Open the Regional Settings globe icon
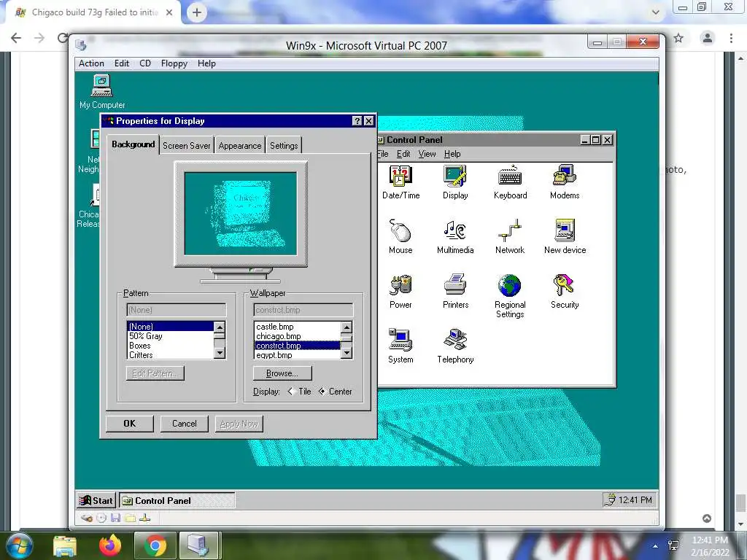 (510, 295)
